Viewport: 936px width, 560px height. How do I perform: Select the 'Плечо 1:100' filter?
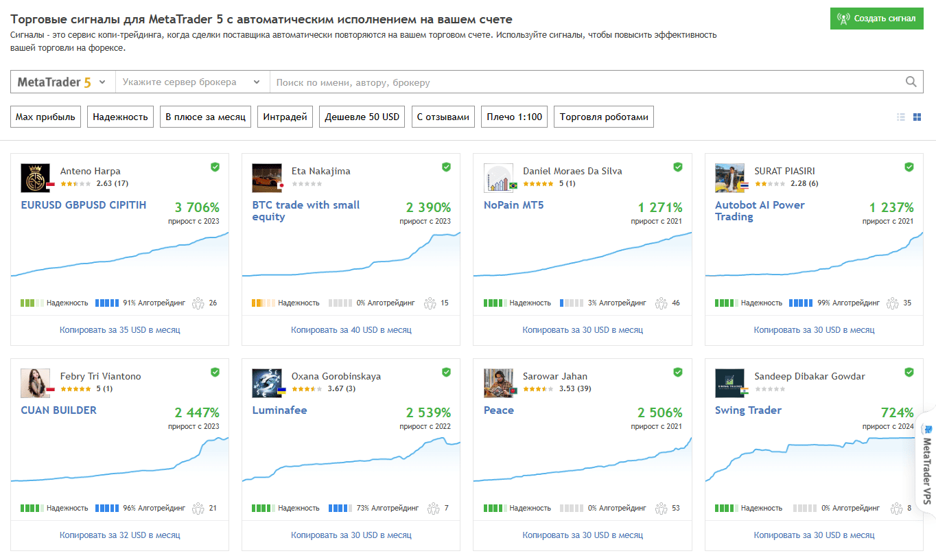[514, 117]
